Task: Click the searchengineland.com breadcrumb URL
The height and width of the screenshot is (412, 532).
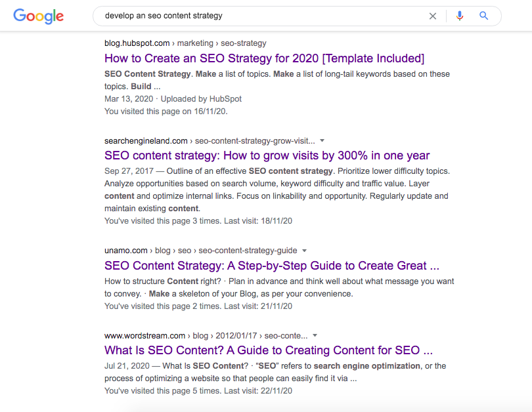Action: (x=210, y=141)
